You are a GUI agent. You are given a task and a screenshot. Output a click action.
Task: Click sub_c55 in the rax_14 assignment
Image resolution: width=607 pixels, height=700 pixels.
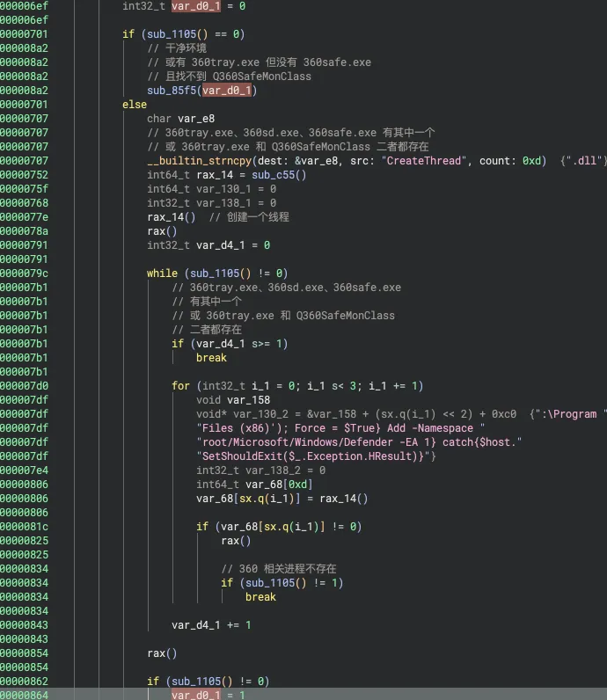(274, 174)
